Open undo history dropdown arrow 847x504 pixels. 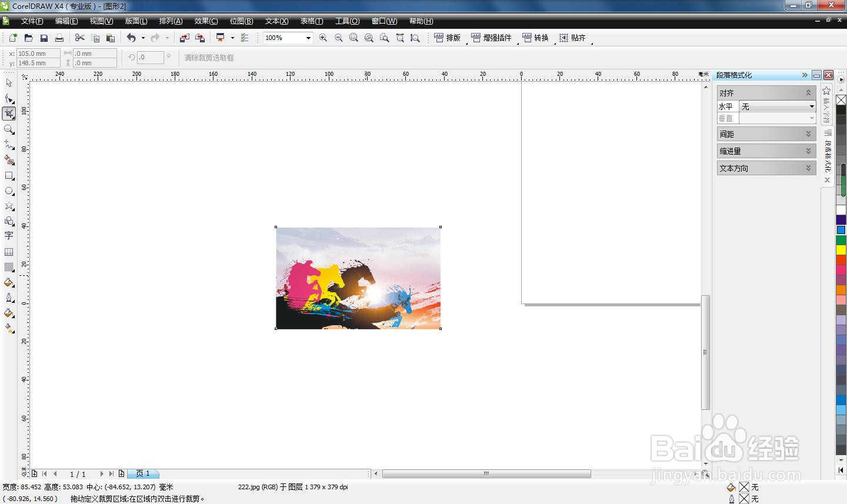click(143, 38)
